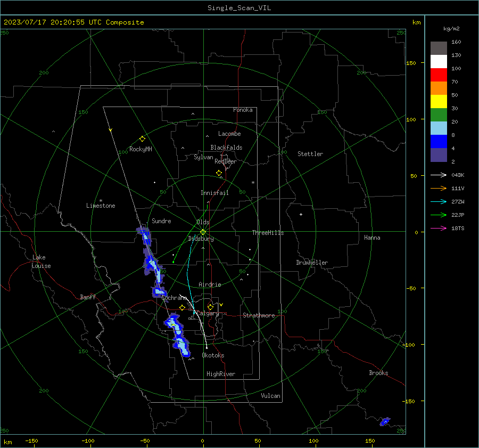The image size is (479, 448).
Task: Click the Sundre town label
Action: point(161,221)
